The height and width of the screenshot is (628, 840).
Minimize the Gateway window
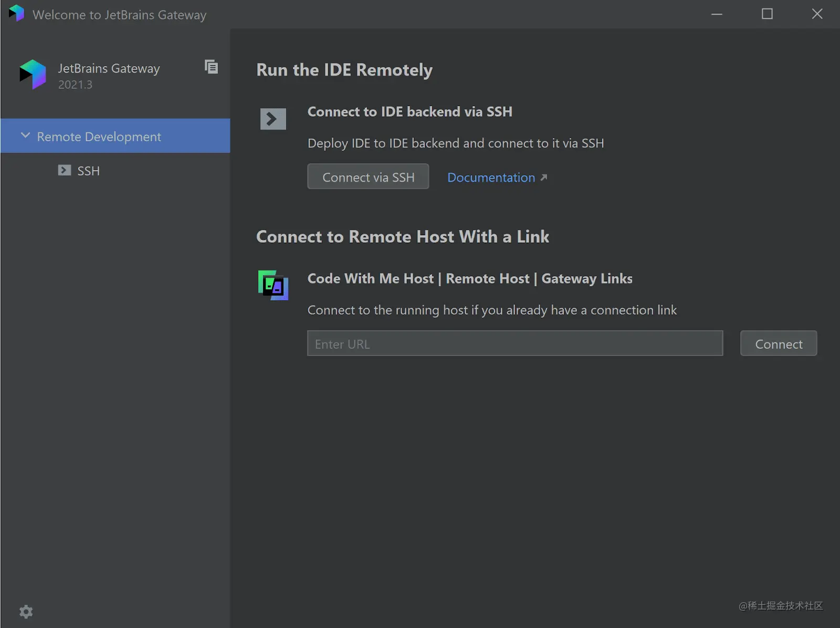717,14
